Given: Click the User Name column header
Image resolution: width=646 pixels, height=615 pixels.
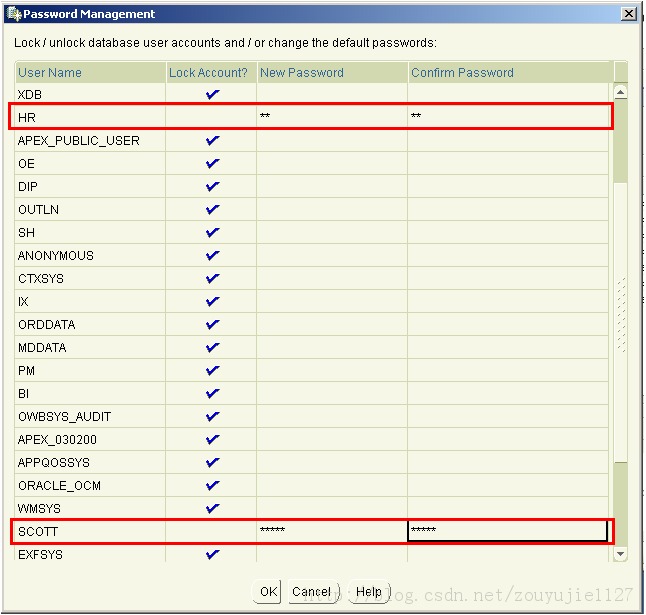Looking at the screenshot, I should [90, 72].
